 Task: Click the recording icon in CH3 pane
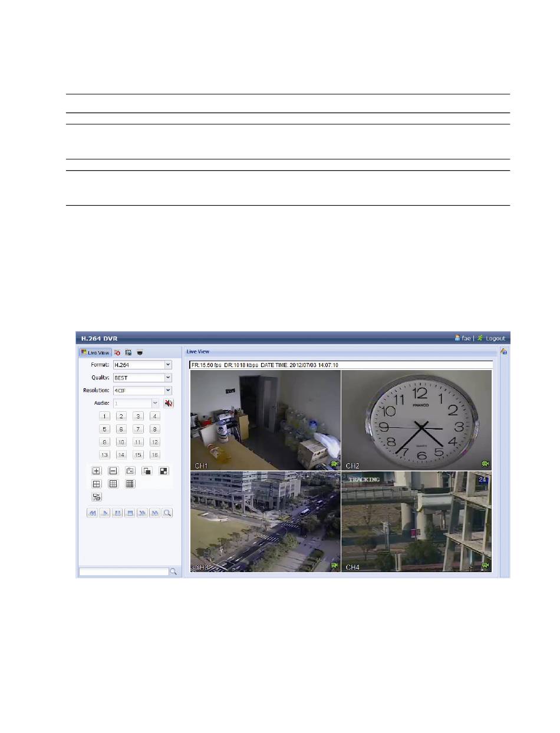tap(335, 566)
